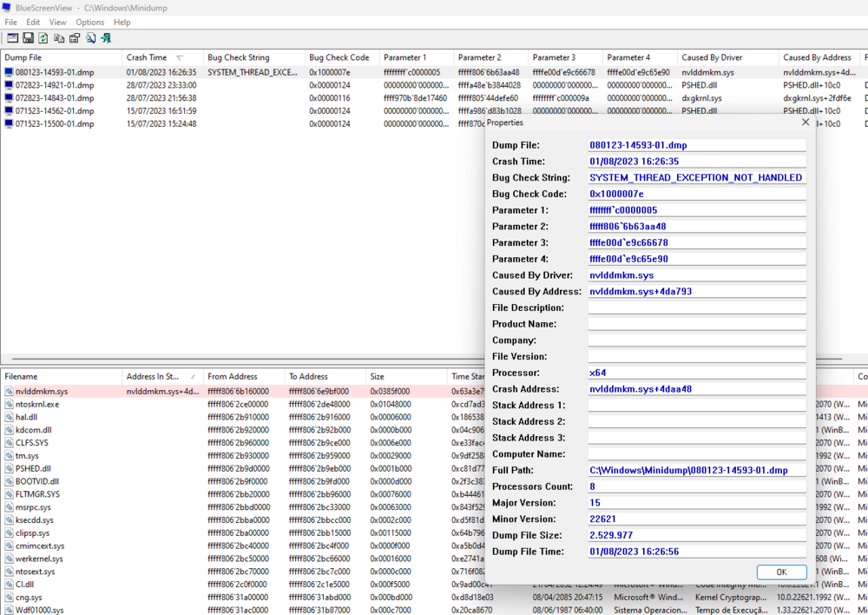Screen dimensions: 868x615
Task: Open Find using the magnifier toolbar icon
Action: pos(90,38)
